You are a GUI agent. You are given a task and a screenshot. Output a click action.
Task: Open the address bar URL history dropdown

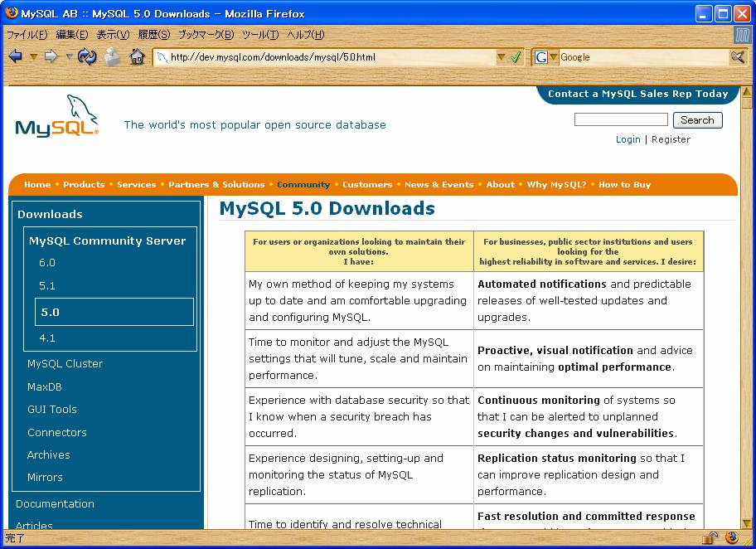502,57
